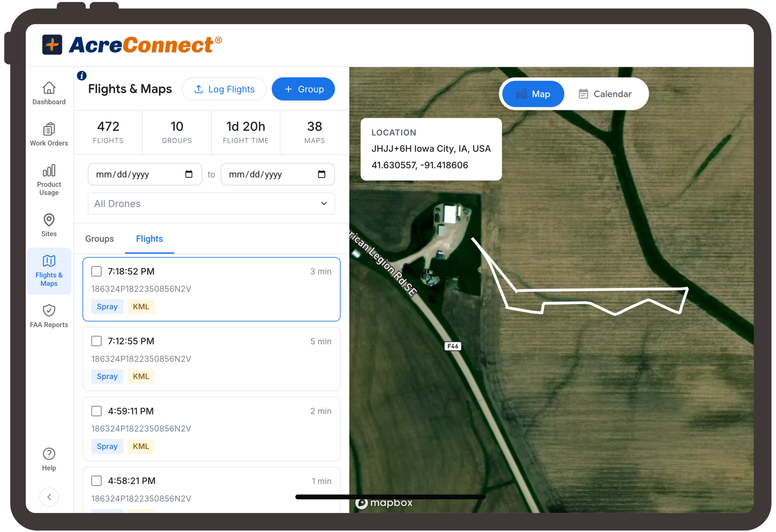Switch to the Flights tab

pyautogui.click(x=150, y=239)
